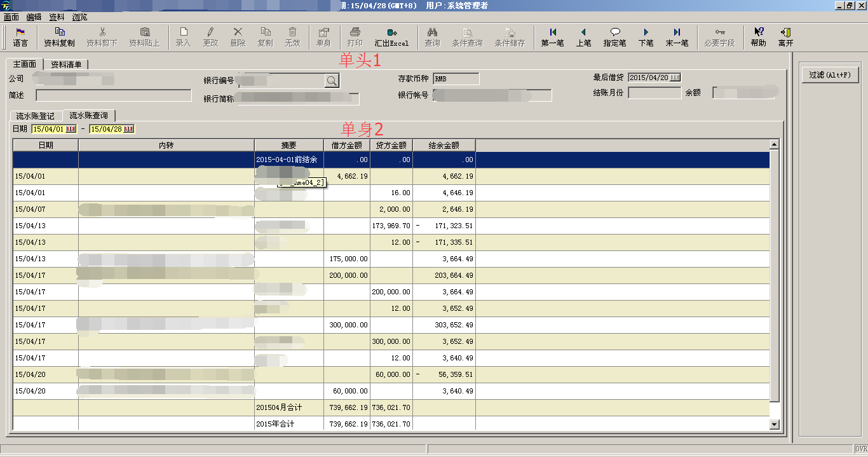The image size is (868, 457).
Task: Click the 条件储存 save condition icon
Action: point(510,38)
